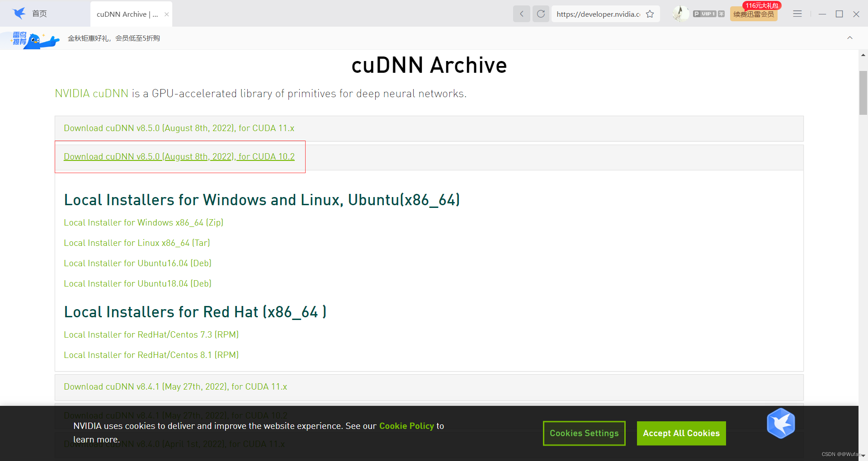
Task: Download Local Installer for Linux x86_64 (Tar)
Action: 137,243
